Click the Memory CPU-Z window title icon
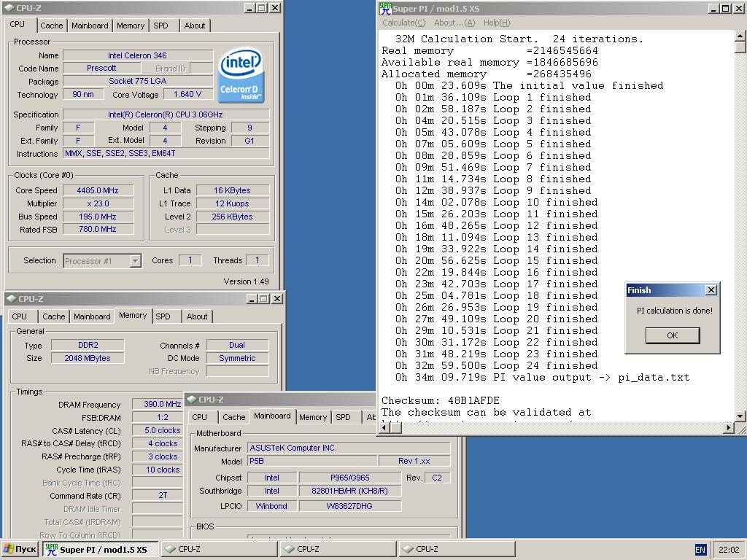747x560 pixels. click(12, 298)
